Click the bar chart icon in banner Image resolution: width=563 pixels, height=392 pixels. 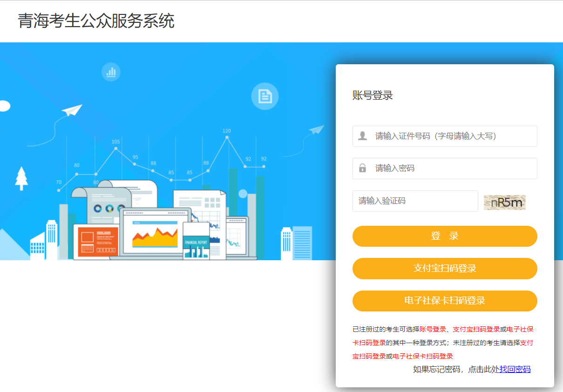(x=110, y=72)
